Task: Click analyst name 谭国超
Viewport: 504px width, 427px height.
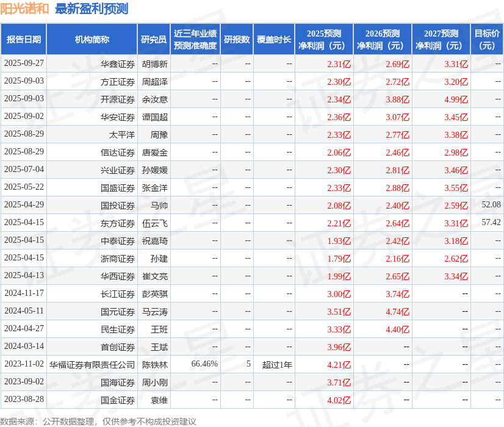Action: [x=155, y=117]
